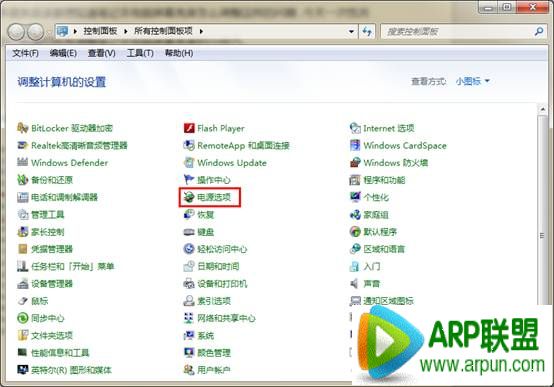Open the 颜色管理 link
The width and height of the screenshot is (554, 387).
click(x=214, y=353)
